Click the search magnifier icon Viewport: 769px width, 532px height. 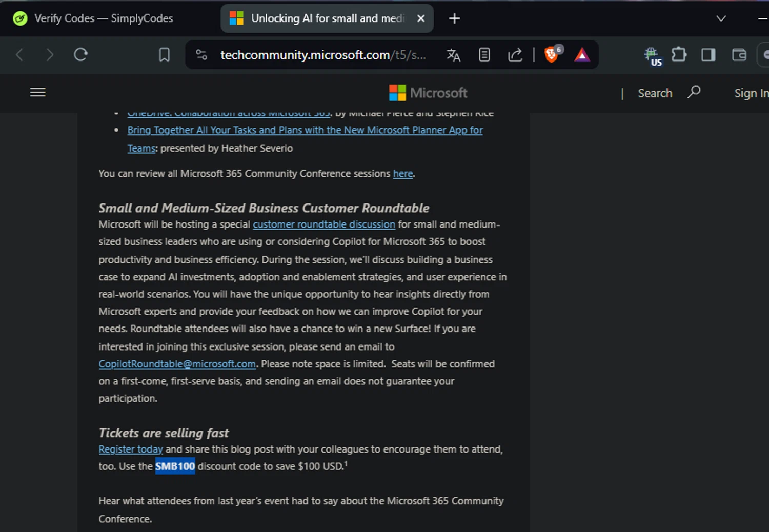(694, 92)
